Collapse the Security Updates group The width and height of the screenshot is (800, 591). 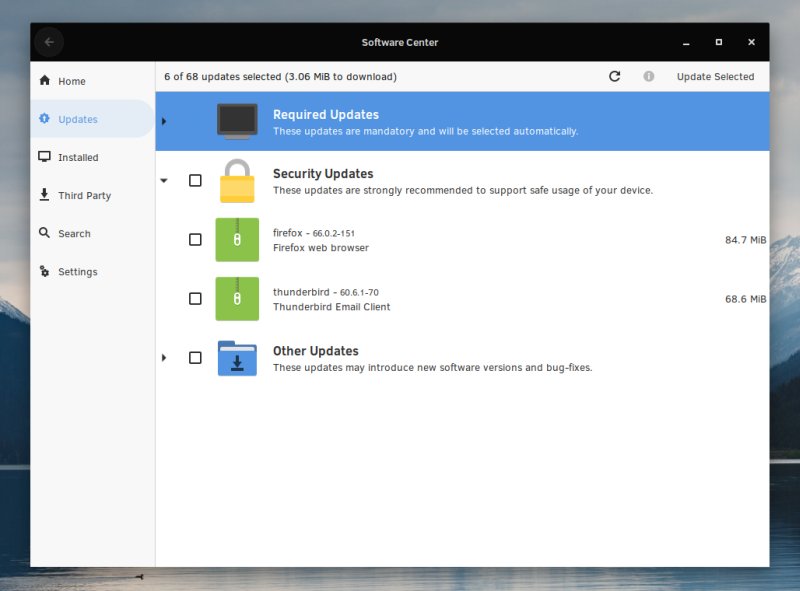[x=164, y=181]
